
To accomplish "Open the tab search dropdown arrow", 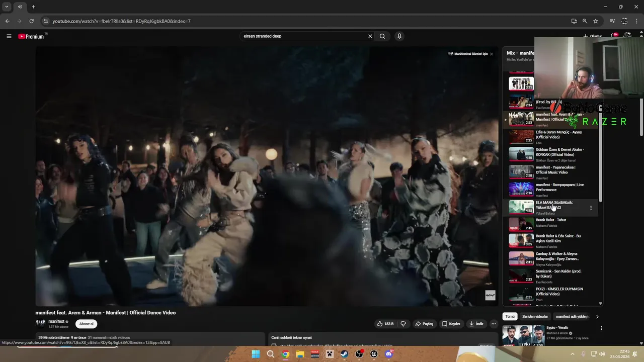I will pyautogui.click(x=7, y=7).
